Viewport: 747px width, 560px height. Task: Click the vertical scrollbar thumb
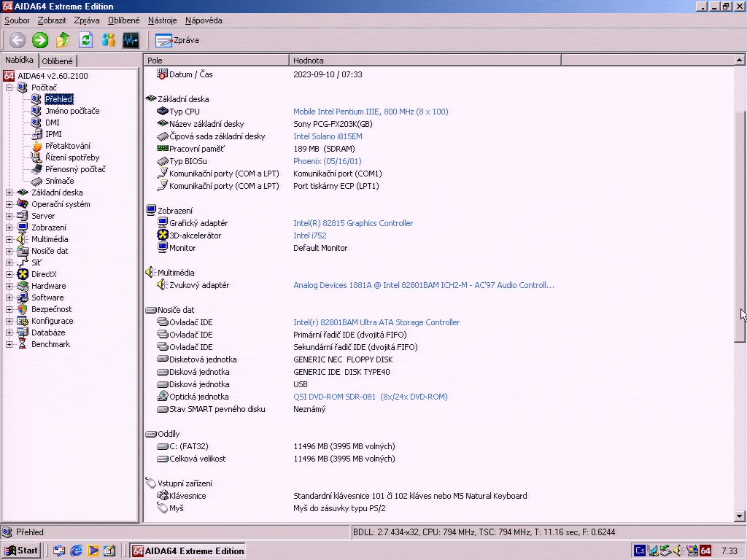[x=739, y=226]
